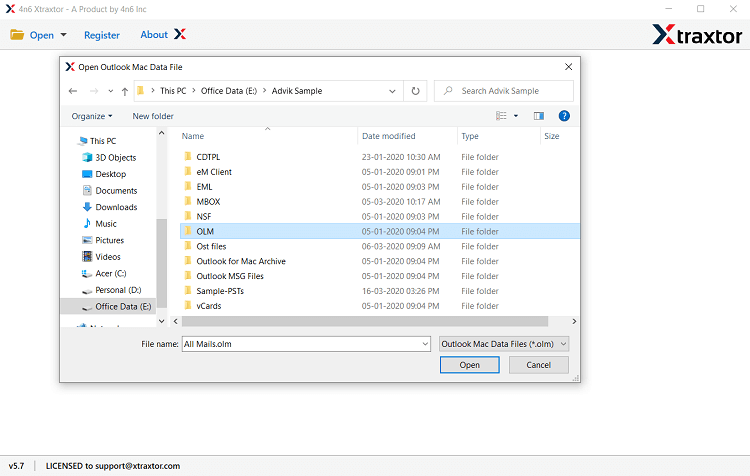Expand the File name dropdown arrow
Screen dimensions: 750x476
pos(425,344)
